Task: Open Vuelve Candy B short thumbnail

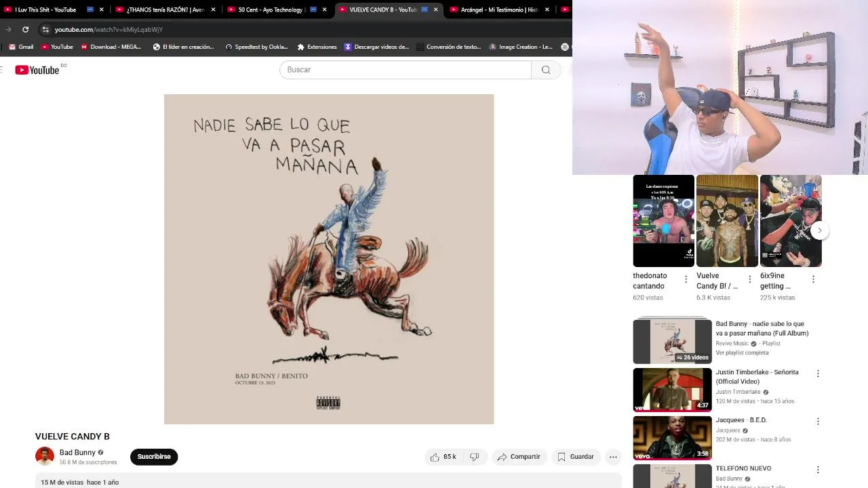Action: [727, 221]
